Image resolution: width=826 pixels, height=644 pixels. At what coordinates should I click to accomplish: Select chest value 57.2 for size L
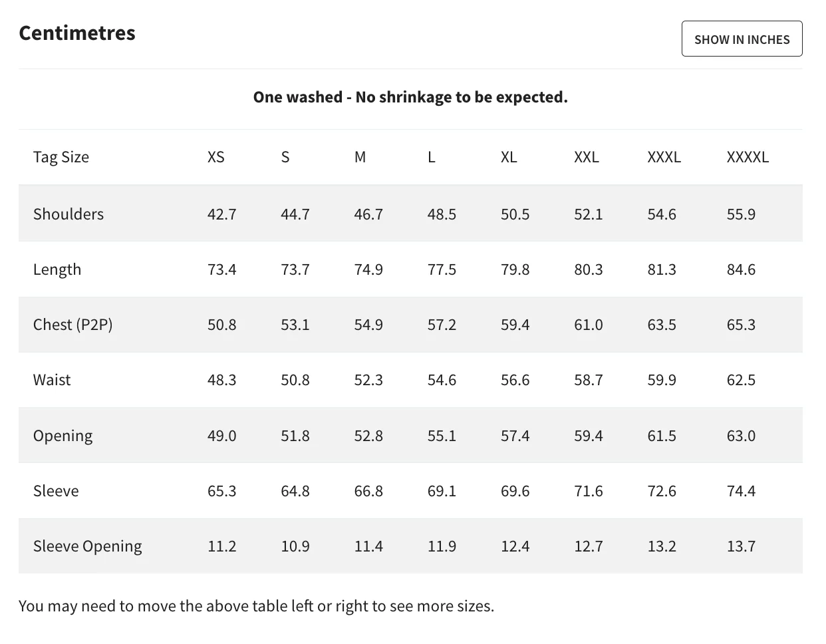click(442, 325)
